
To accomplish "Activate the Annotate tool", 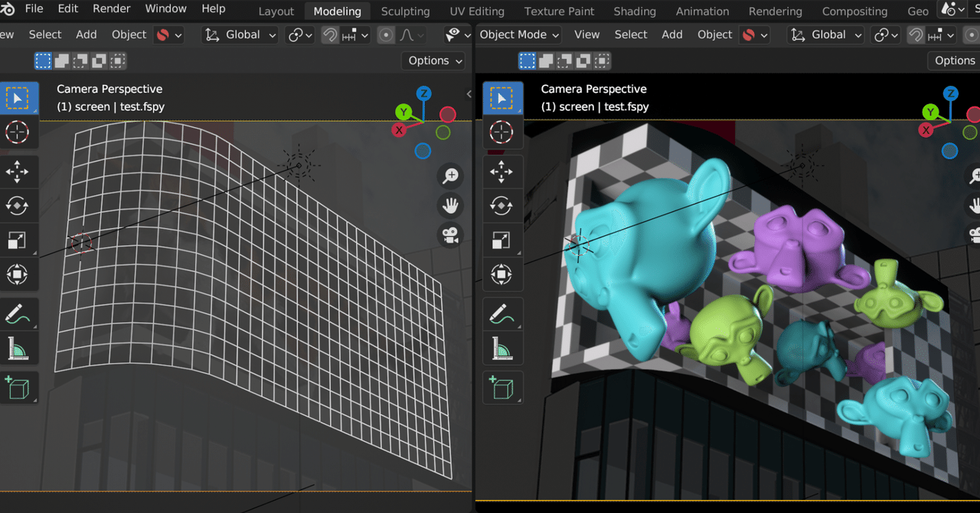I will (19, 312).
